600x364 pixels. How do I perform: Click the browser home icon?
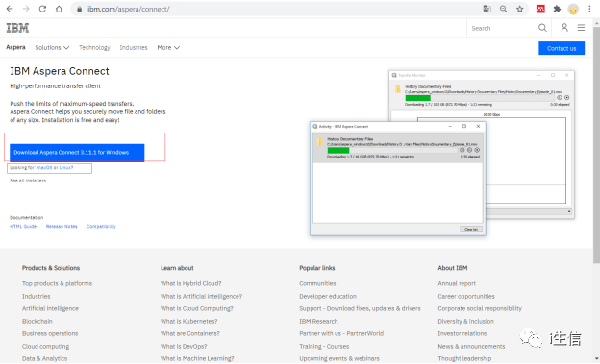coord(59,9)
